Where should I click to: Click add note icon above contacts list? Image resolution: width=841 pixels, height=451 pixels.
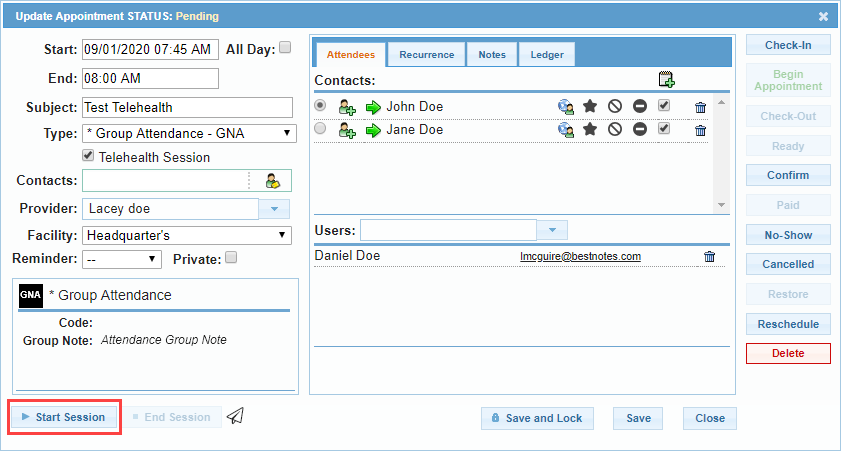[x=666, y=79]
